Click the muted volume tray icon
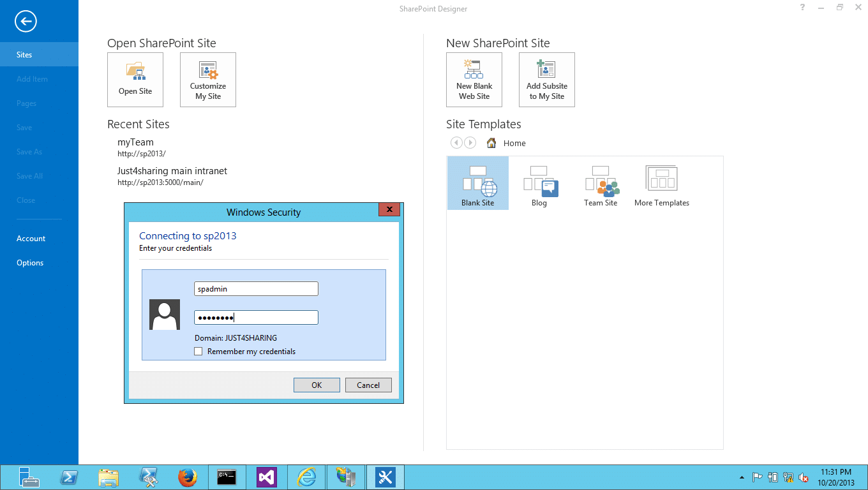 click(x=804, y=477)
